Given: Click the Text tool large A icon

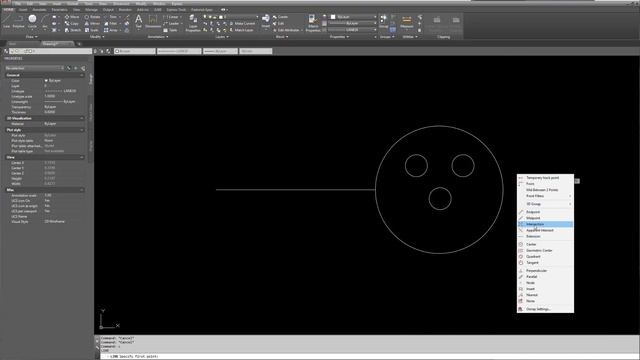Looking at the screenshot, I should (x=138, y=20).
